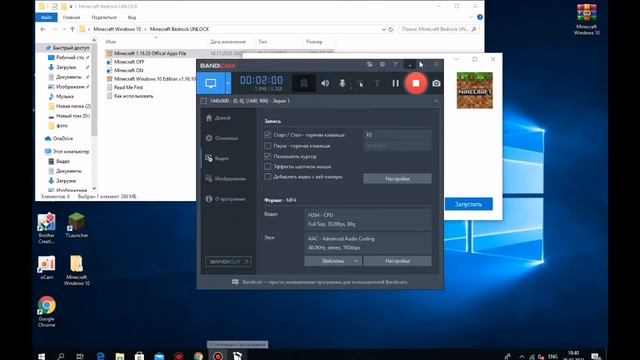640x360 pixels.
Task: Click the text overlay T icon in Bandicam
Action: [x=377, y=83]
